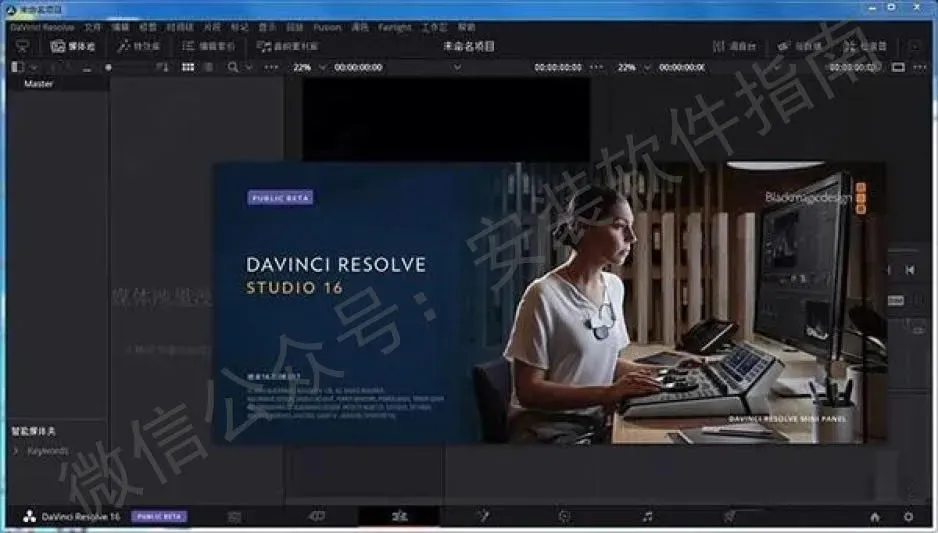The image size is (938, 533).
Task: Open the source viewer 22% zoom dropdown
Action: [322, 68]
